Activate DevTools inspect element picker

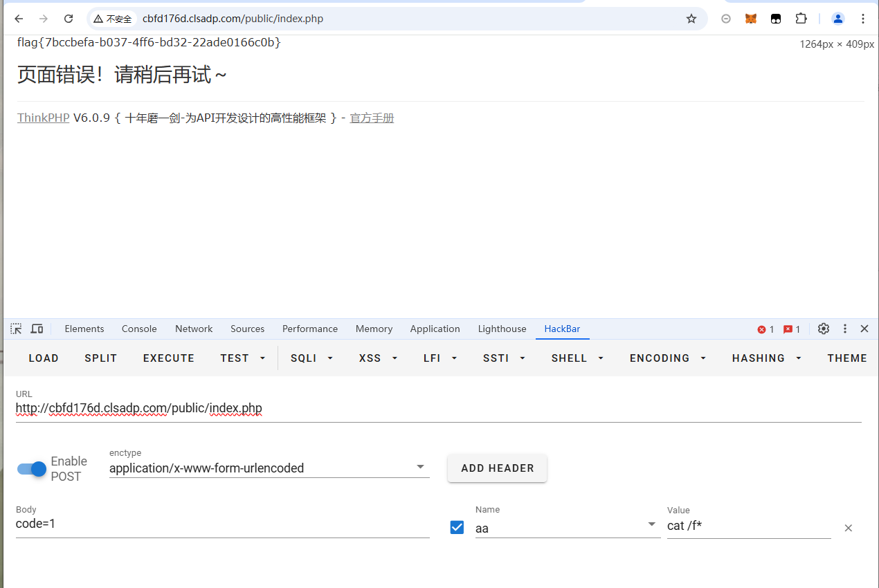[16, 329]
